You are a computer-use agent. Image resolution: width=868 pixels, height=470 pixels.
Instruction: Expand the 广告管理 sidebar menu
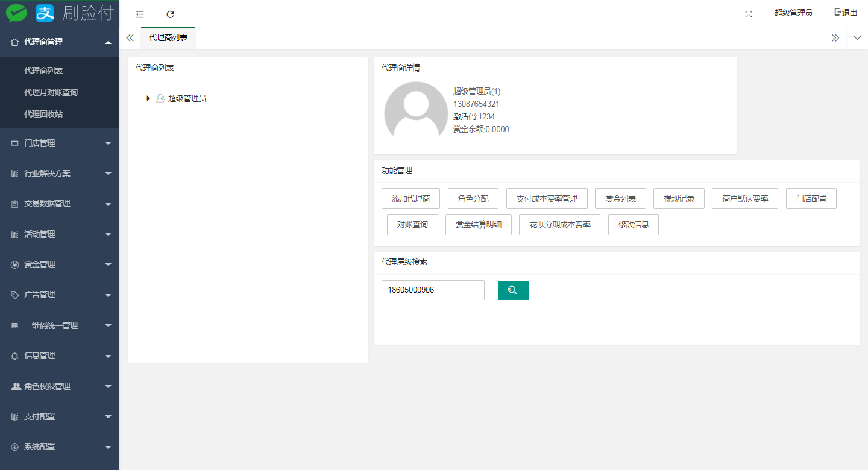60,294
